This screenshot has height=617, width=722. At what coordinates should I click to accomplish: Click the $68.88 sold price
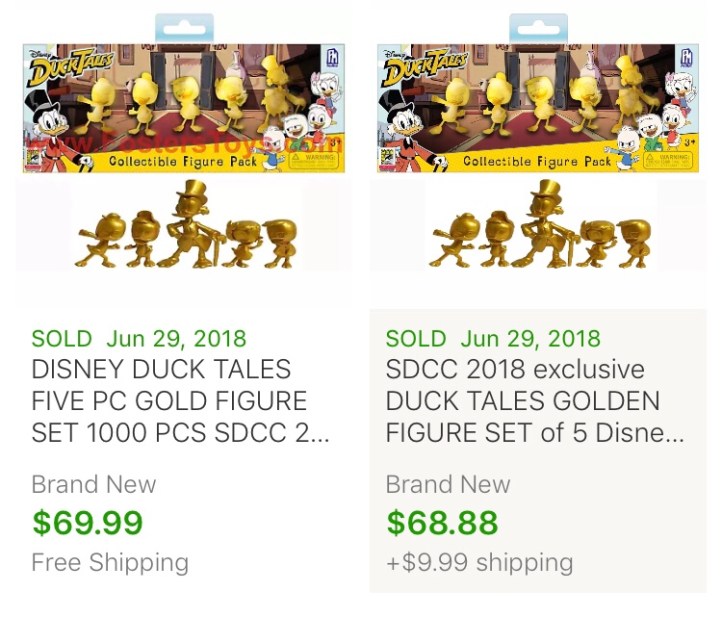(442, 522)
